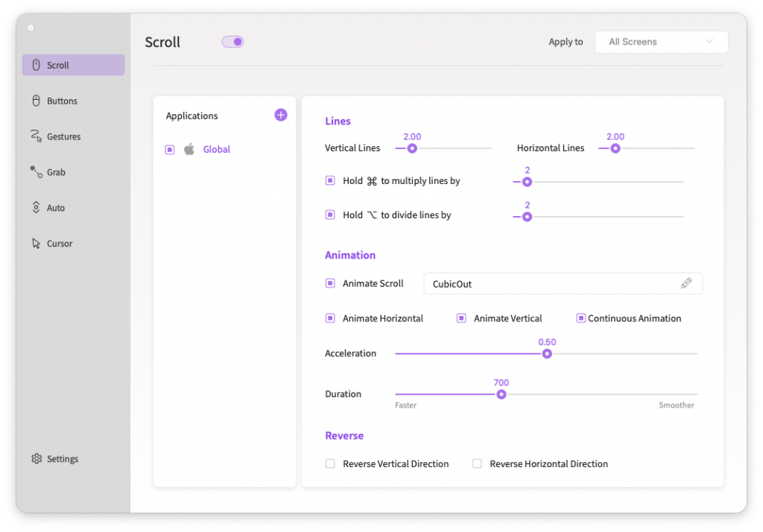Select the Global application entry
Viewport: 763px width, 532px height.
[217, 150]
